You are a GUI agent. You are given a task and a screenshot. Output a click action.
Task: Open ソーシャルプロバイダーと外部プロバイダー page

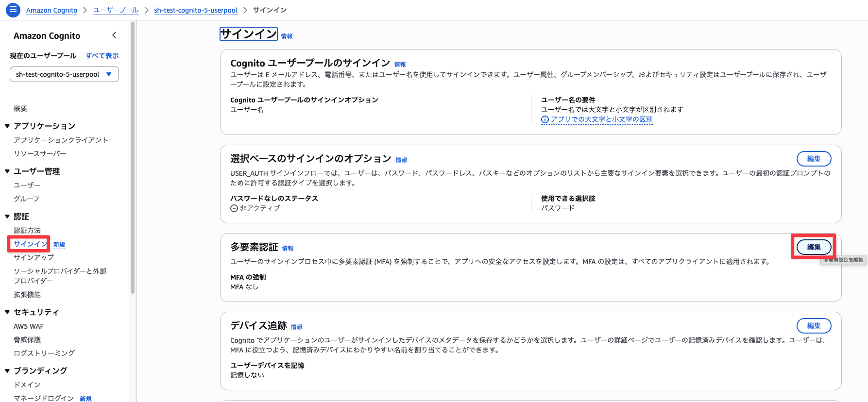60,276
